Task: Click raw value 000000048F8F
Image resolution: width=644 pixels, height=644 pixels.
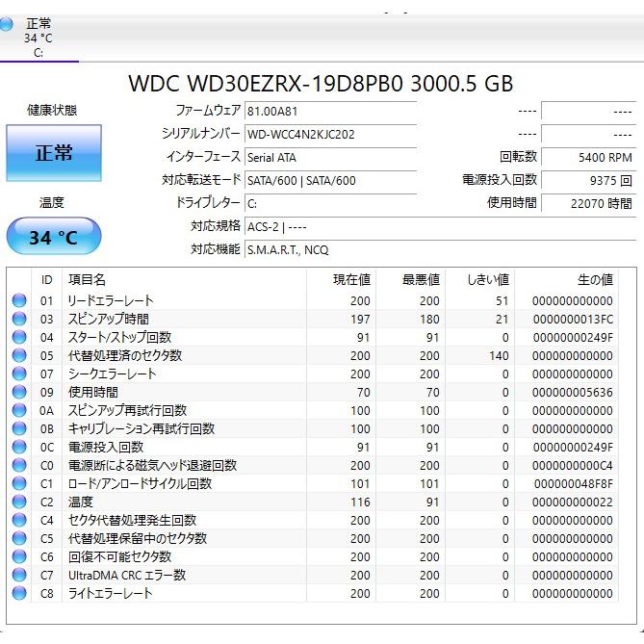Action: click(574, 484)
